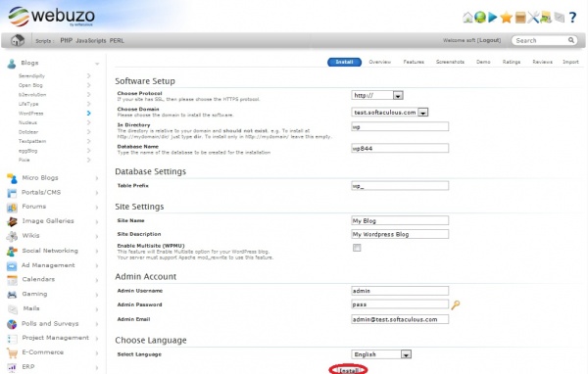
Task: Expand the Micro Blogs category
Action: point(97,178)
